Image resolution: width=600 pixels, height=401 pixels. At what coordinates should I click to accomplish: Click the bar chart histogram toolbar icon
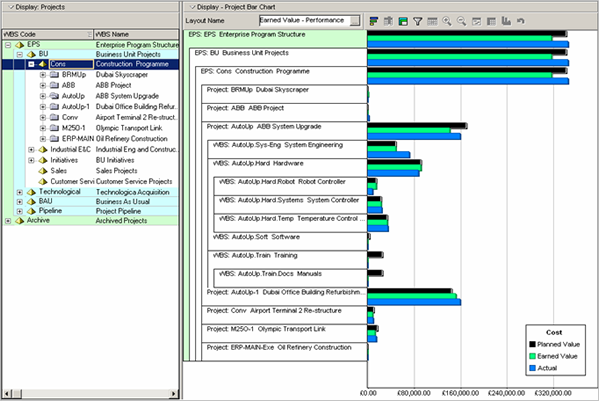pos(506,21)
